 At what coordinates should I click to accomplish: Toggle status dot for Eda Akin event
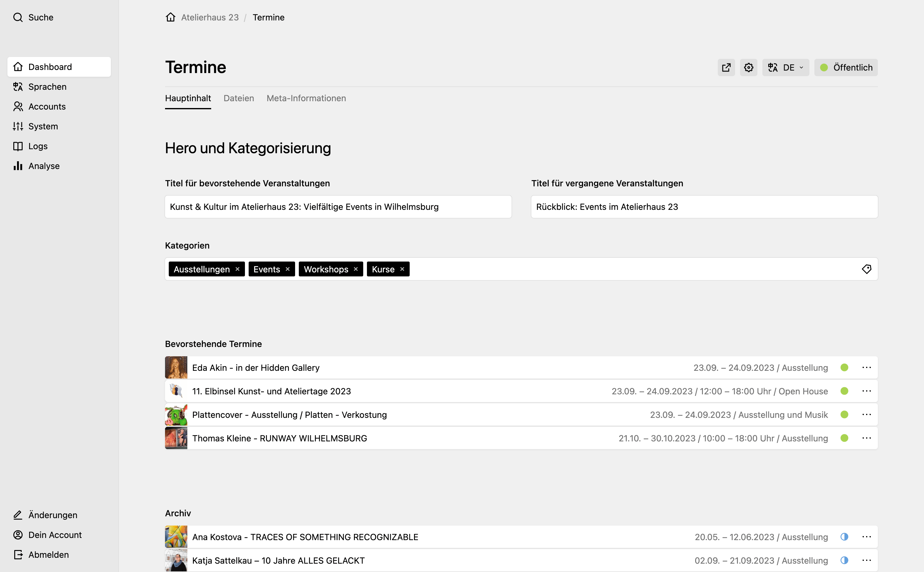point(844,367)
